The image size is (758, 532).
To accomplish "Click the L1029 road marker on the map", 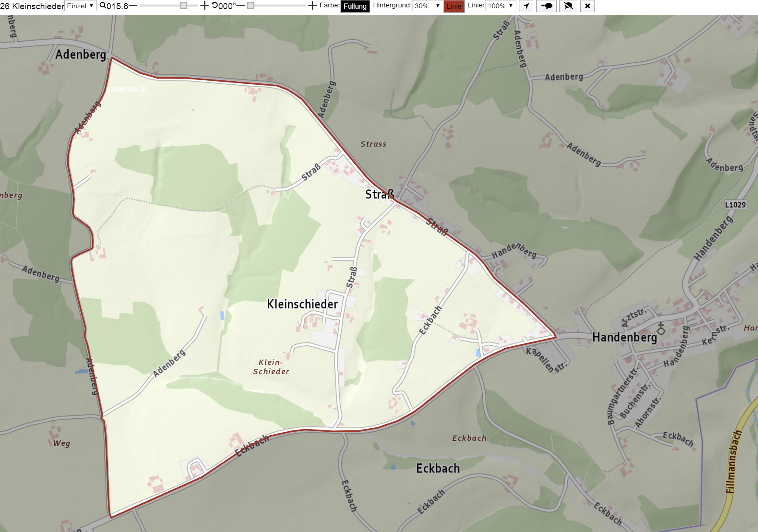I will tap(735, 205).
